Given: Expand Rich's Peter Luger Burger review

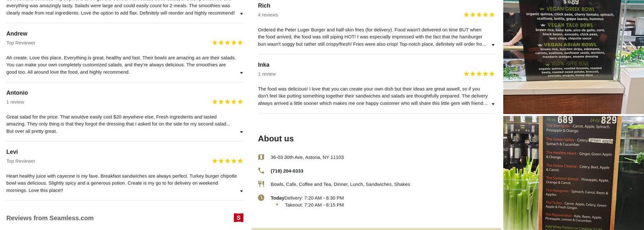Looking at the screenshot, I should 493,45.
